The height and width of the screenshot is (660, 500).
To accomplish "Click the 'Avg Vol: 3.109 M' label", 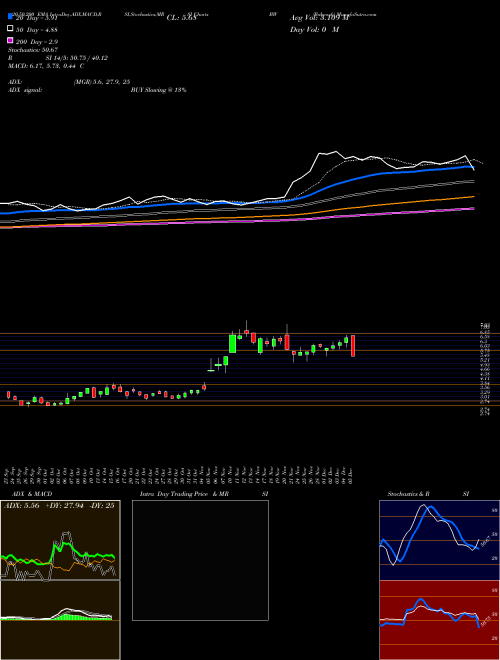I will (319, 18).
